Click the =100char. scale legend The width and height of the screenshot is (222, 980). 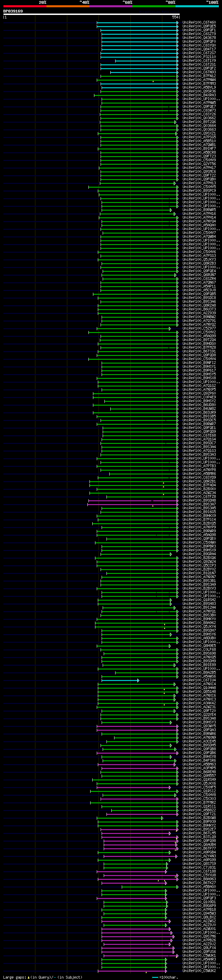(x=166, y=977)
